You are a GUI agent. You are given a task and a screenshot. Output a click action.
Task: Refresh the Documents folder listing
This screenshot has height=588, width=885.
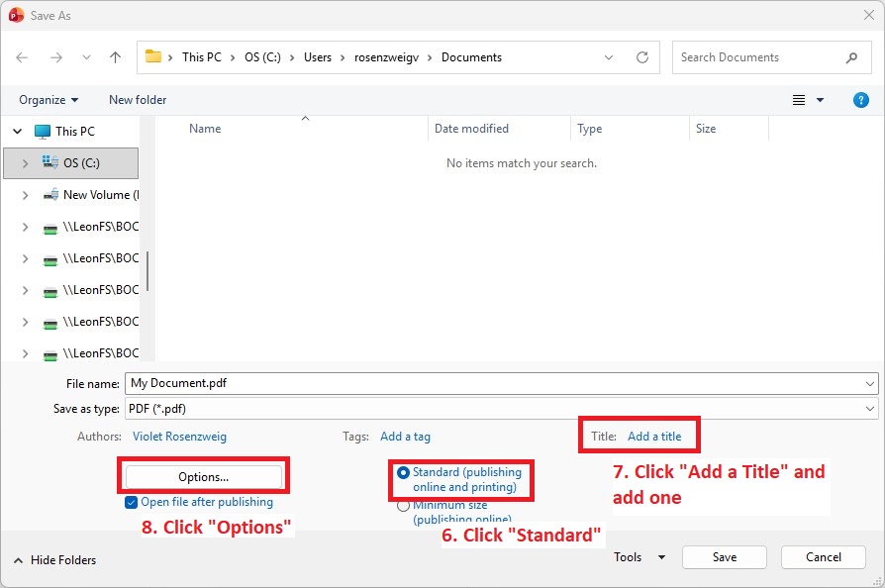[642, 57]
